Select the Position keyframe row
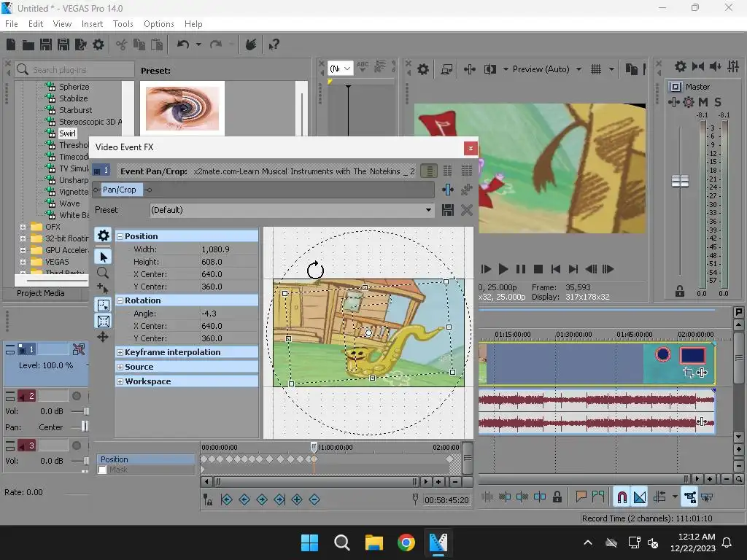This screenshot has width=747, height=560. click(x=146, y=459)
